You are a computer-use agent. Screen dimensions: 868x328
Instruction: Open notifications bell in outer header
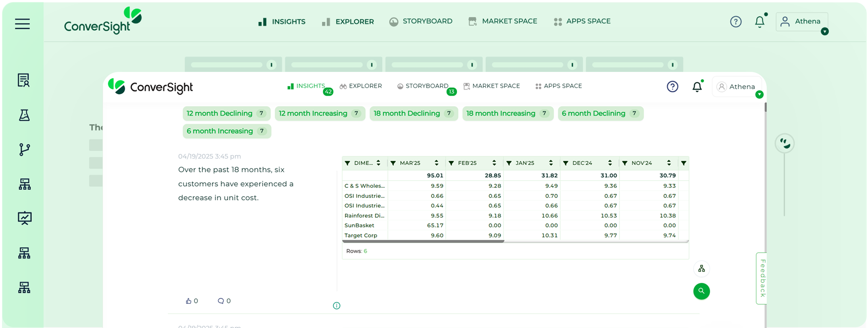759,22
